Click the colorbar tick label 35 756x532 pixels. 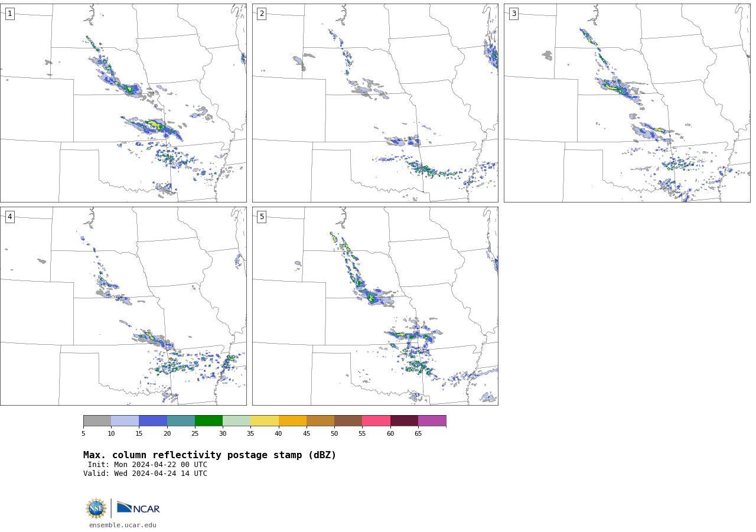250,433
